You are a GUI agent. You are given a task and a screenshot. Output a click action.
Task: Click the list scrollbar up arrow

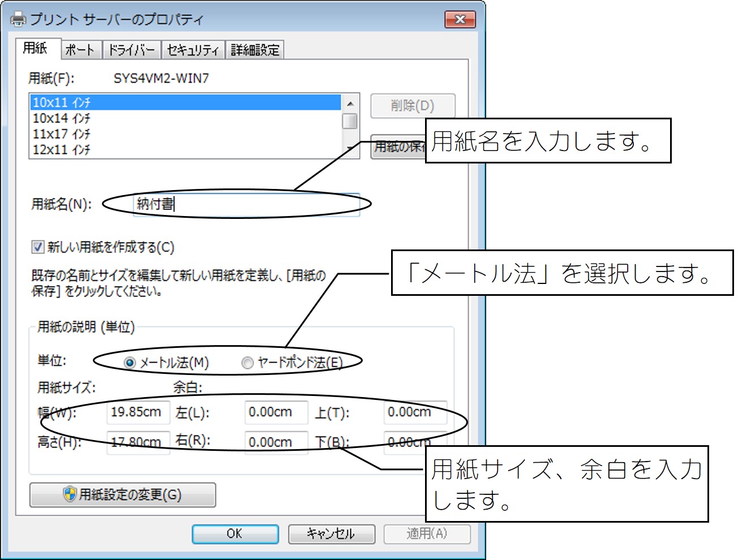pyautogui.click(x=350, y=104)
